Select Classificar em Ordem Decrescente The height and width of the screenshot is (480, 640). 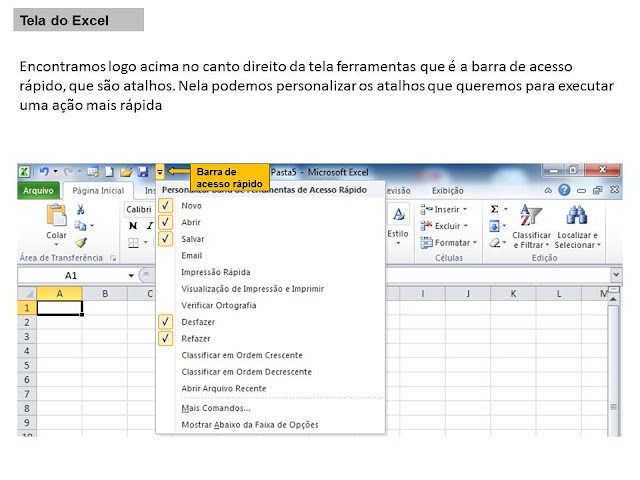pyautogui.click(x=247, y=372)
